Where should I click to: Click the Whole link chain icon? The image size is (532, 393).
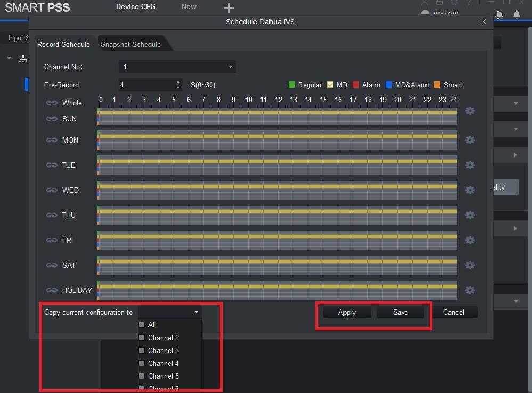pyautogui.click(x=52, y=103)
